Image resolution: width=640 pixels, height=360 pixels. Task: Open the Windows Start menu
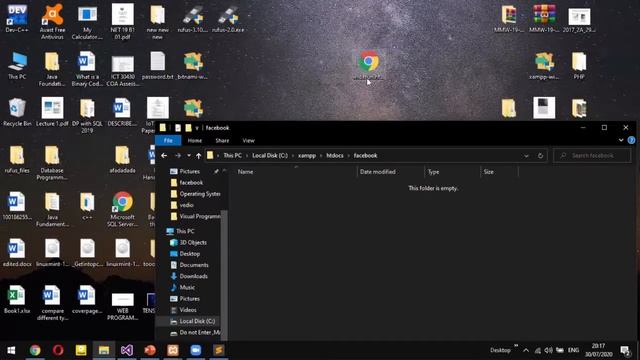pos(11,350)
